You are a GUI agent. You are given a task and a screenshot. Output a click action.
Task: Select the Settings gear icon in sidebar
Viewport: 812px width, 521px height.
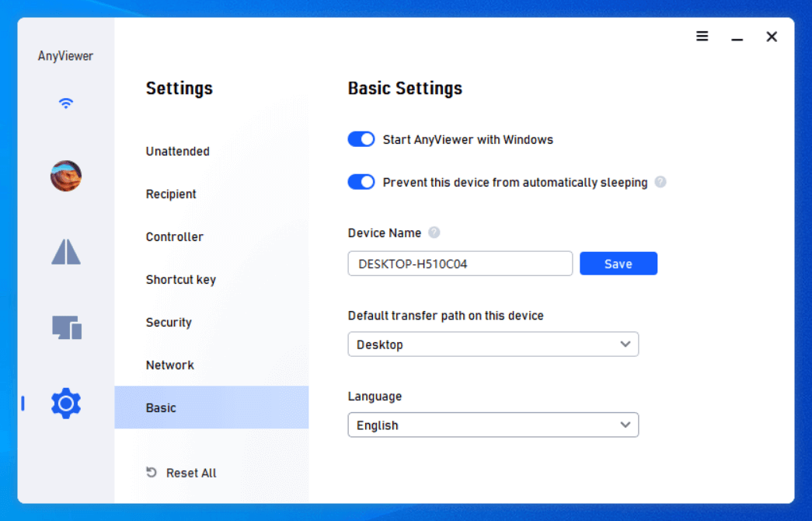coord(66,403)
